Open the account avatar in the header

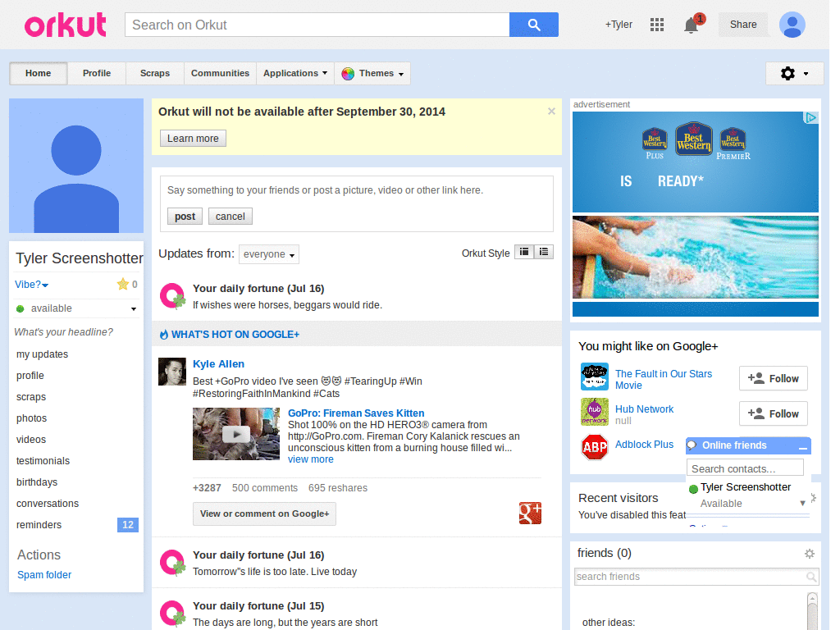coord(792,25)
